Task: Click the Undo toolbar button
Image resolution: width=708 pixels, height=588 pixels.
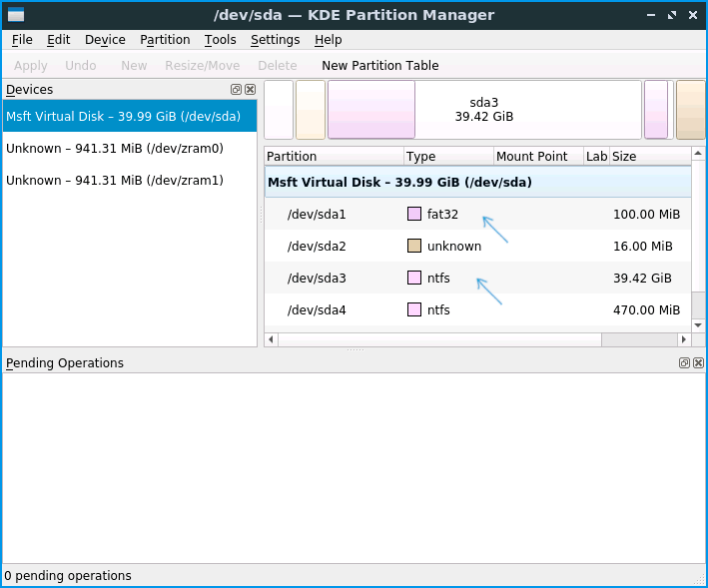Action: 80,66
